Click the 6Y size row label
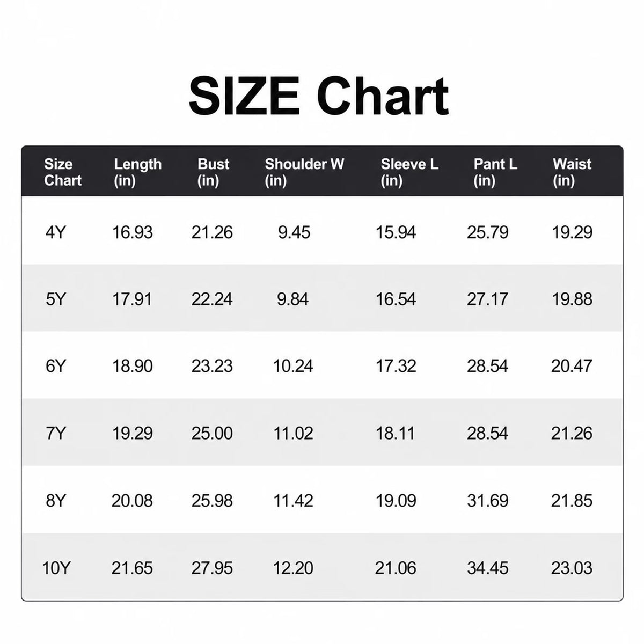This screenshot has height=644, width=644. [x=55, y=366]
